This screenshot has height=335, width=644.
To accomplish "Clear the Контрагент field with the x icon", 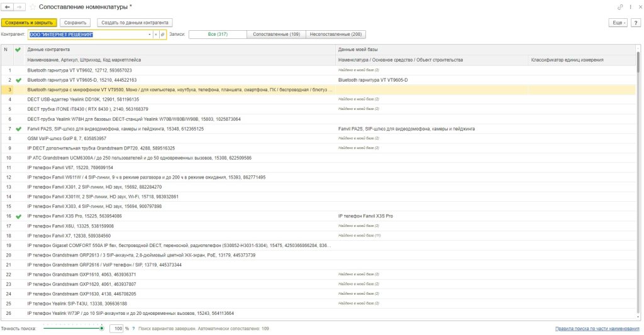I will click(156, 35).
